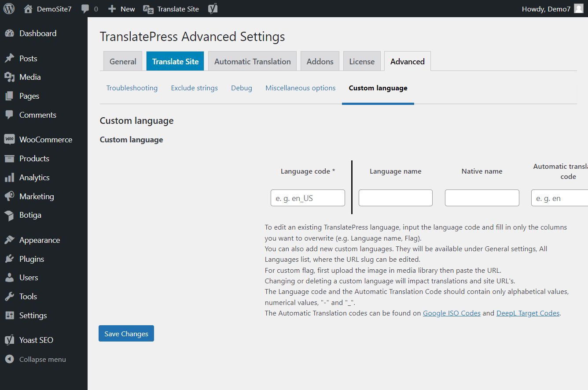This screenshot has height=390, width=588.
Task: Click the user avatar next to Howdy, Demo7
Action: [579, 9]
